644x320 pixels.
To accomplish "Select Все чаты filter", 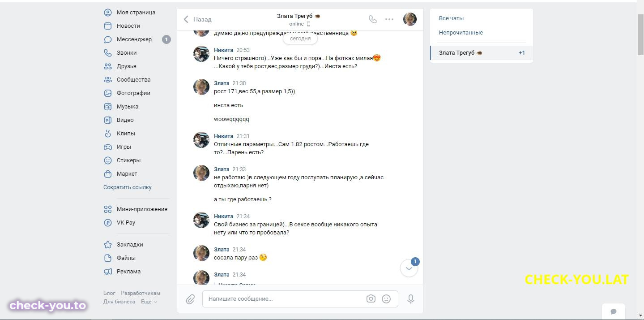I will click(451, 18).
